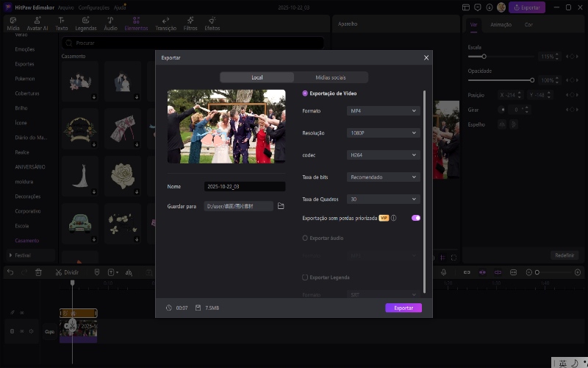Screen dimensions: 588x368
Task: Click the Dividir scissors tool
Action: pos(59,272)
